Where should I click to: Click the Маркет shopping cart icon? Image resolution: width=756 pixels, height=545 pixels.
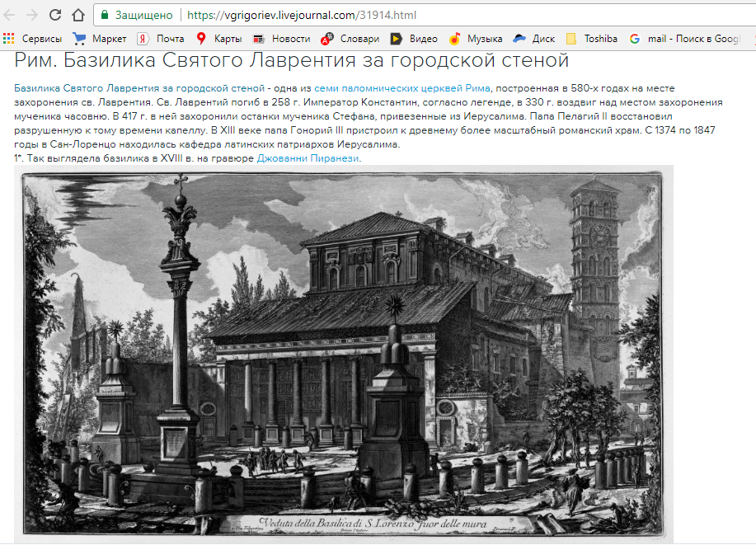pyautogui.click(x=78, y=39)
